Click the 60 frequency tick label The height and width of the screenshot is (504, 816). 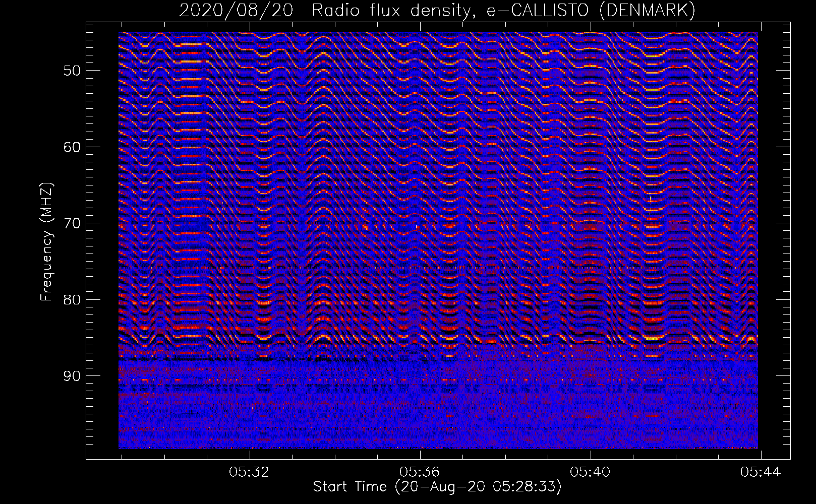72,147
